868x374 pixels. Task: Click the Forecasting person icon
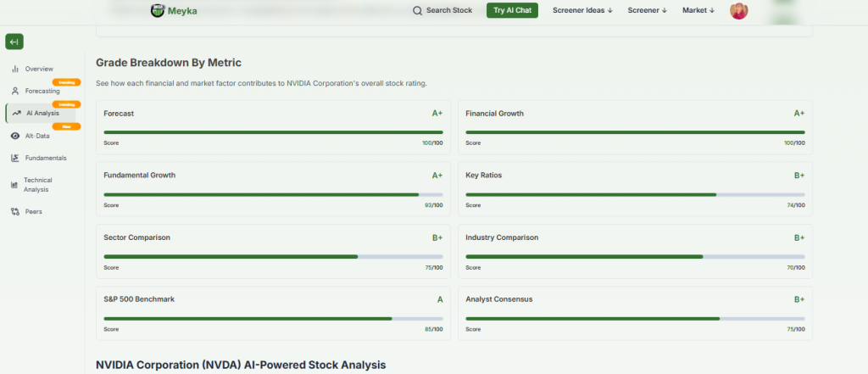coord(15,91)
